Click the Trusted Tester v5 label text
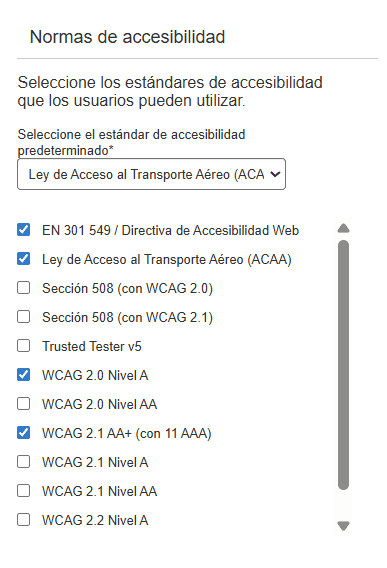 tap(92, 346)
